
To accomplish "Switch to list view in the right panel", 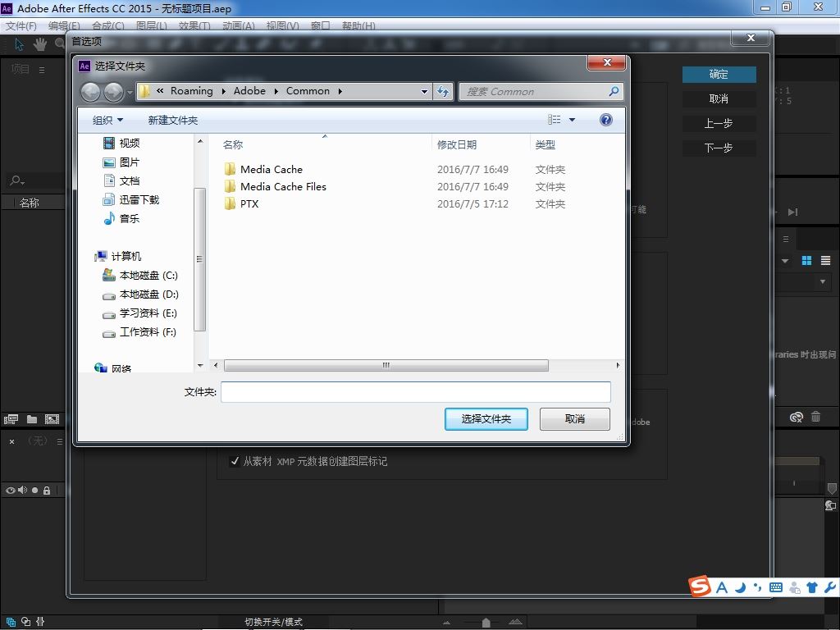I will 825,260.
